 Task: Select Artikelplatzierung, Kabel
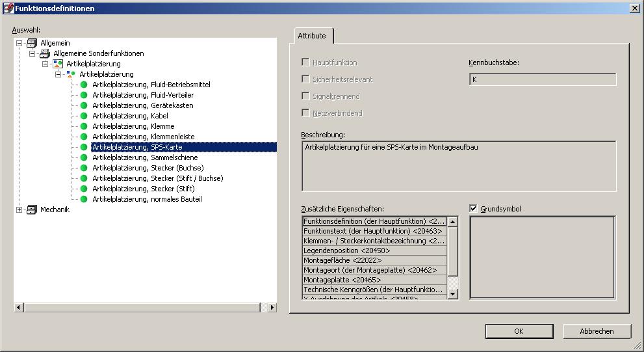(x=130, y=116)
